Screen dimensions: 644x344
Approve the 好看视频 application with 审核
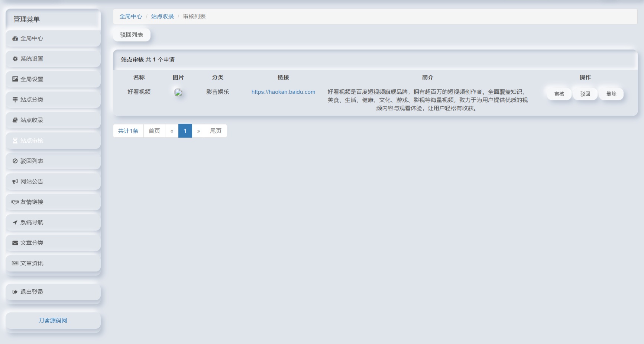click(x=559, y=94)
